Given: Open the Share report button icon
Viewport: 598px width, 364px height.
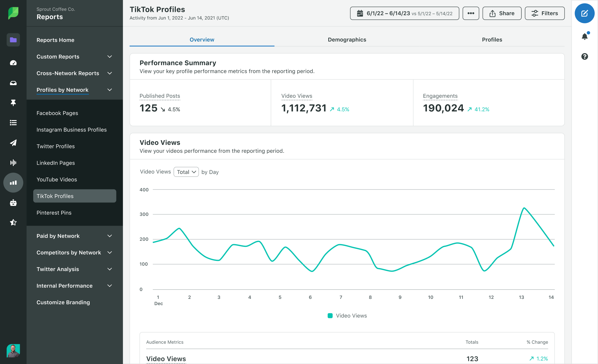Looking at the screenshot, I should pyautogui.click(x=492, y=13).
